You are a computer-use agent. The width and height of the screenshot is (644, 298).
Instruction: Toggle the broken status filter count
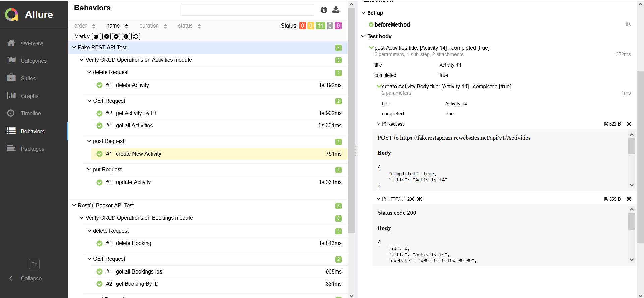[x=311, y=26]
